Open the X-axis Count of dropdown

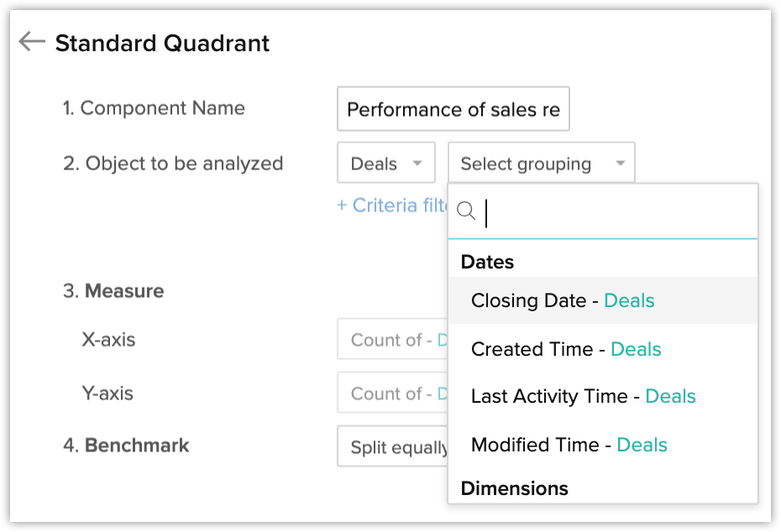[x=391, y=341]
